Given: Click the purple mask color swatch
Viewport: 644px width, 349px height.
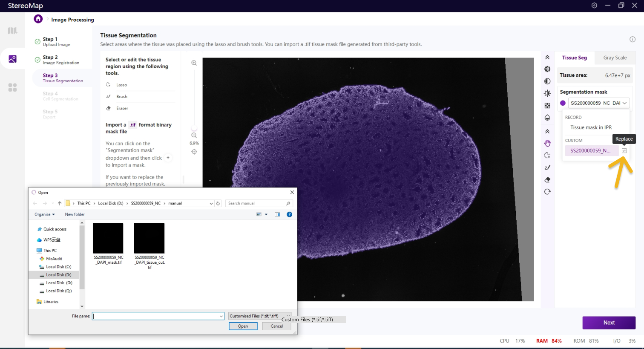Looking at the screenshot, I should tap(563, 103).
